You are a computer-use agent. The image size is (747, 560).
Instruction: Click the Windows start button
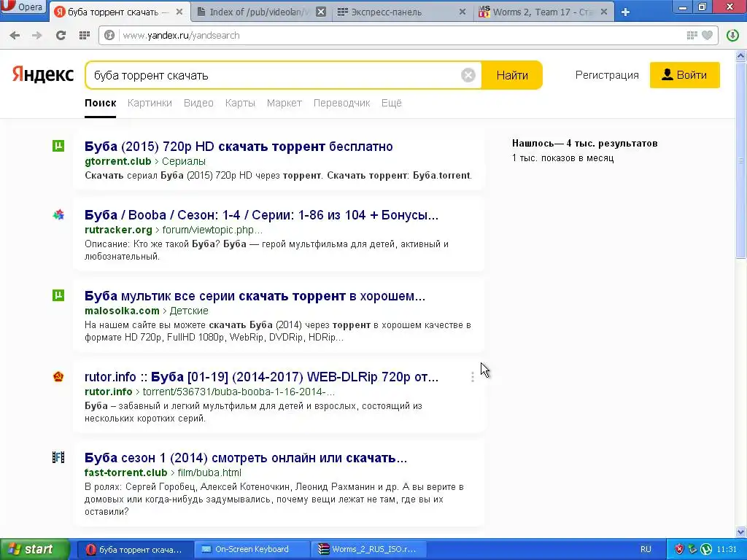pyautogui.click(x=35, y=549)
